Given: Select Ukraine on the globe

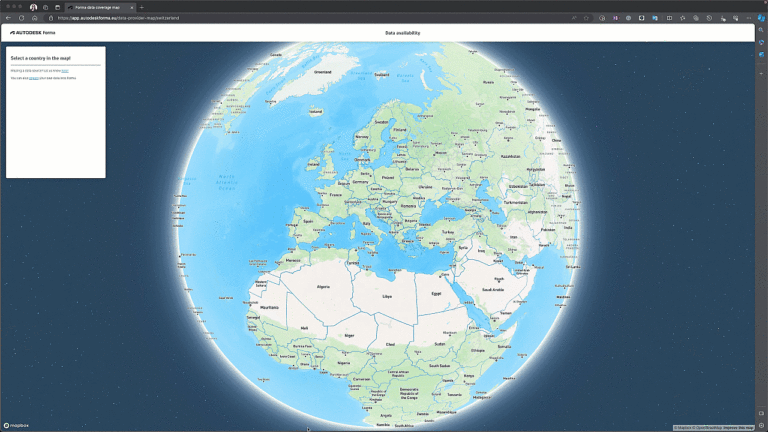Looking at the screenshot, I should pyautogui.click(x=425, y=187).
